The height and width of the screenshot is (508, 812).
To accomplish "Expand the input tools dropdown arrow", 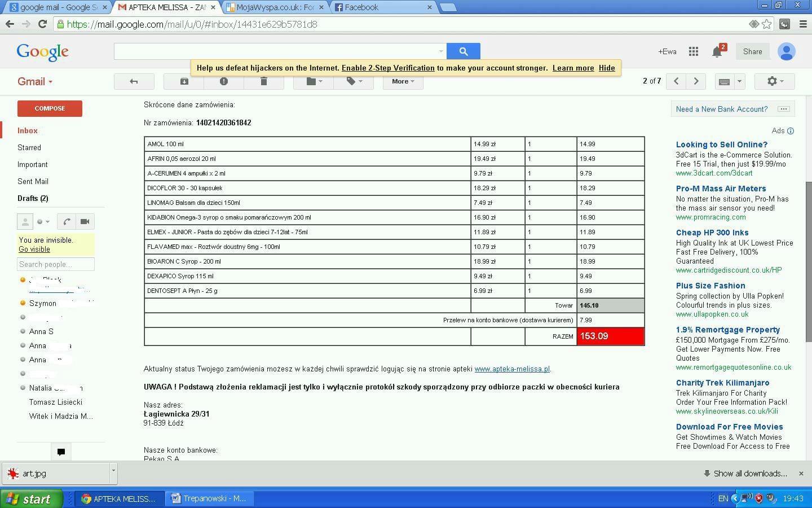I will (740, 81).
